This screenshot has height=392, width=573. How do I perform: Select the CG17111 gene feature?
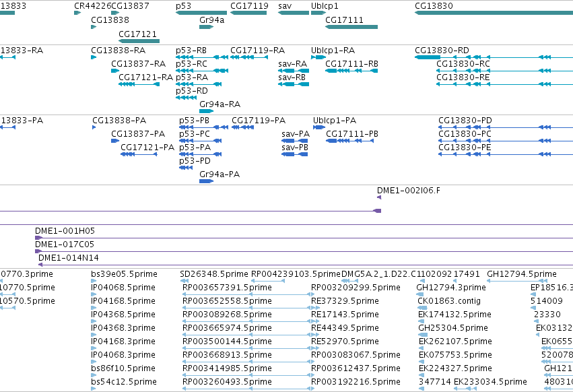coord(351,27)
